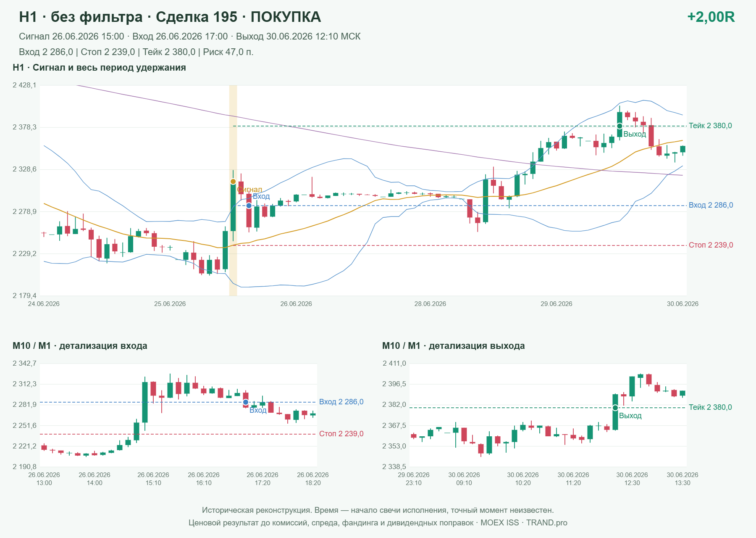The height and width of the screenshot is (538, 756).
Task: Click the orange signal marker dot on H1 chart
Action: click(233, 182)
